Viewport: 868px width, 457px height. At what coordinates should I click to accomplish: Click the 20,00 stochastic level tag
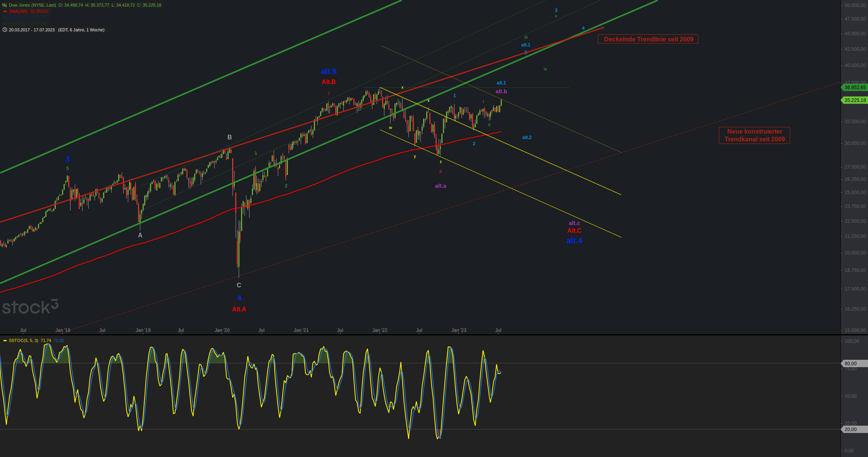tap(854, 429)
